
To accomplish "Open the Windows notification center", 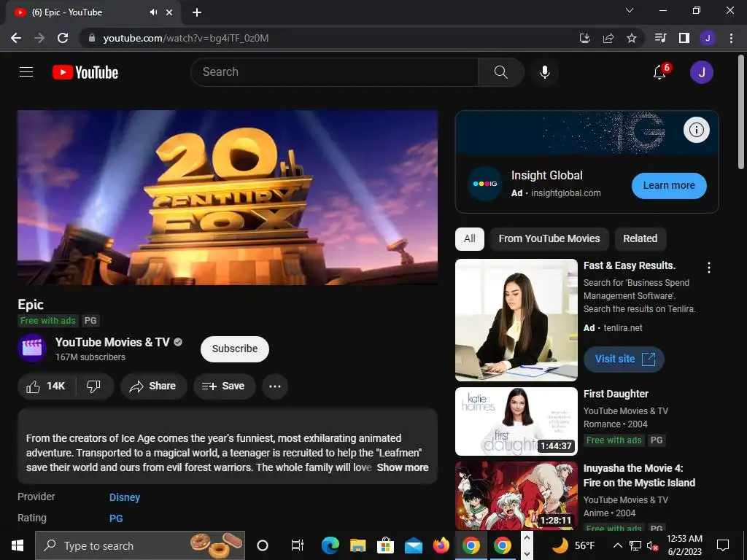I will (x=723, y=545).
